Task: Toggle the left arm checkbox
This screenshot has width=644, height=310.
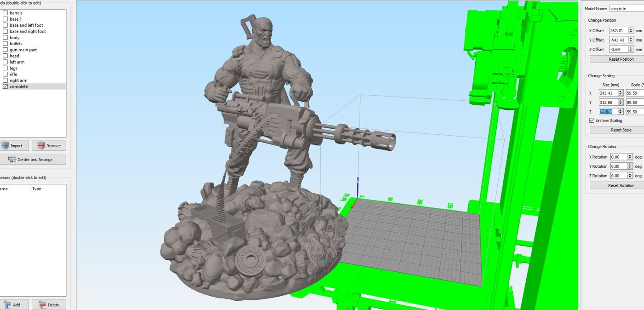Action: point(5,62)
